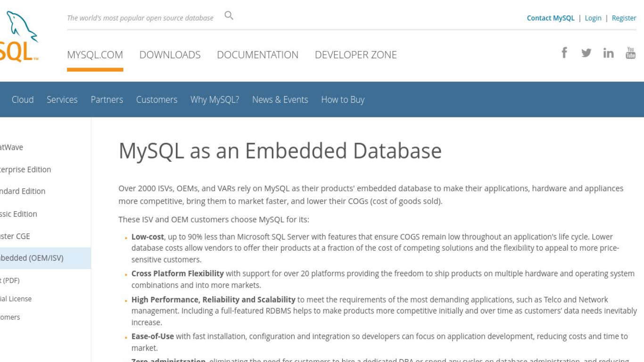Click 'Over 2000 ISVs, OEMs' paragraph

[x=371, y=195]
